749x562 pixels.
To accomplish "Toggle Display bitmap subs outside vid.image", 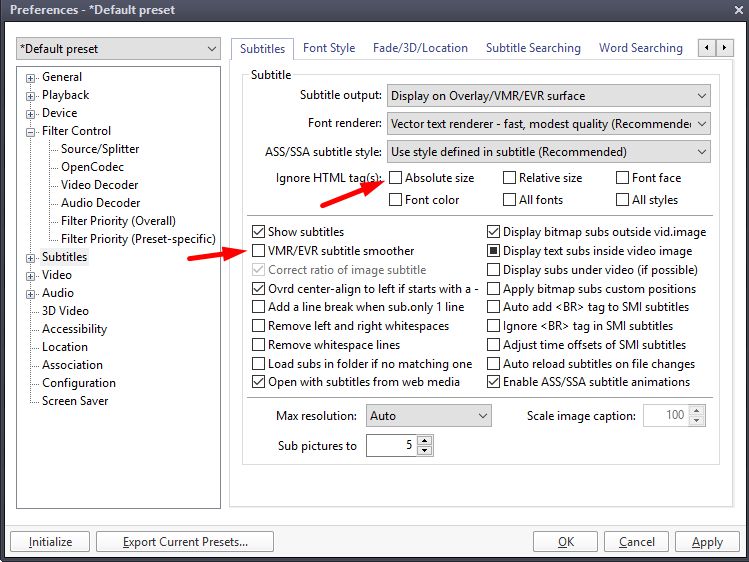I will (493, 232).
